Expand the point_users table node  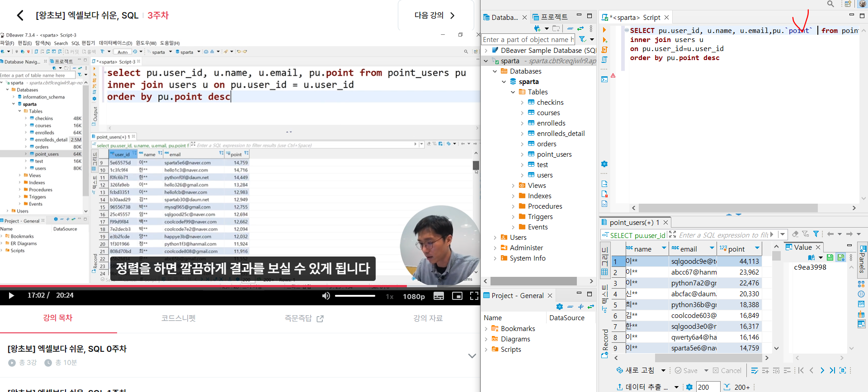point(522,154)
